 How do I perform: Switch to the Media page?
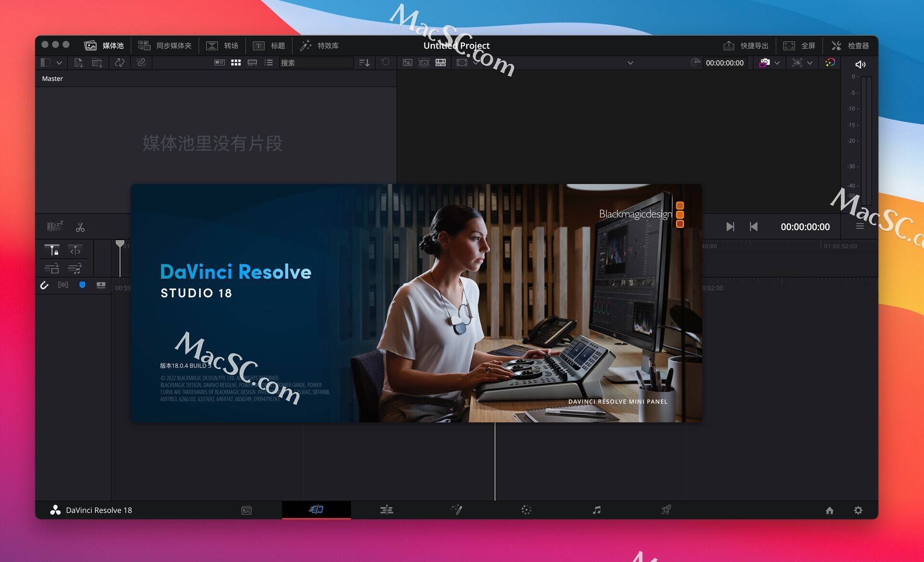coord(246,511)
